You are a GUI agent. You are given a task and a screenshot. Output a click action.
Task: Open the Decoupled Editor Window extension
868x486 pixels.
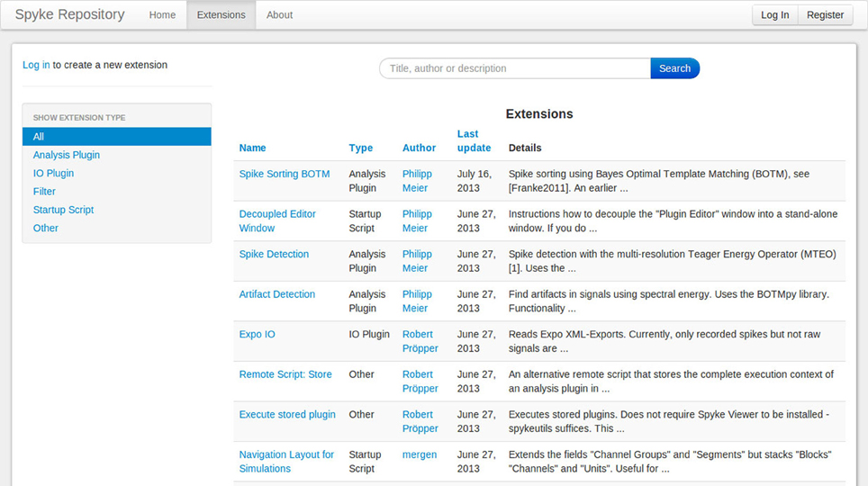277,220
